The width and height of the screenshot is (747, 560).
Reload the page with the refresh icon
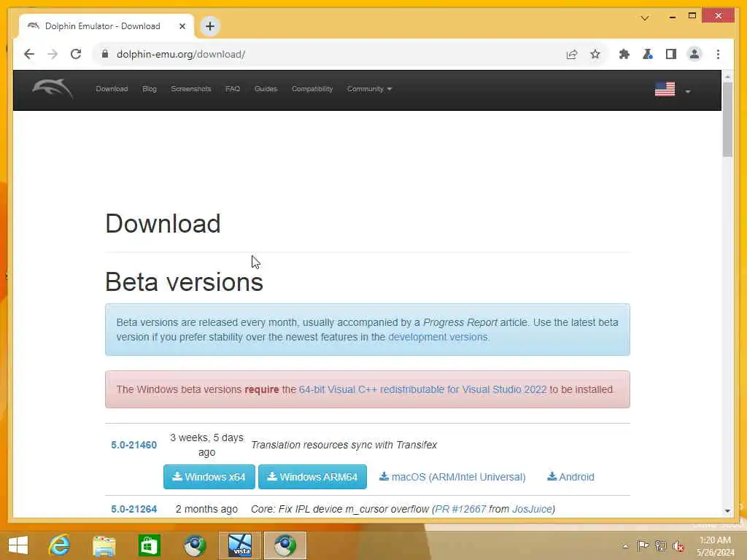(76, 54)
